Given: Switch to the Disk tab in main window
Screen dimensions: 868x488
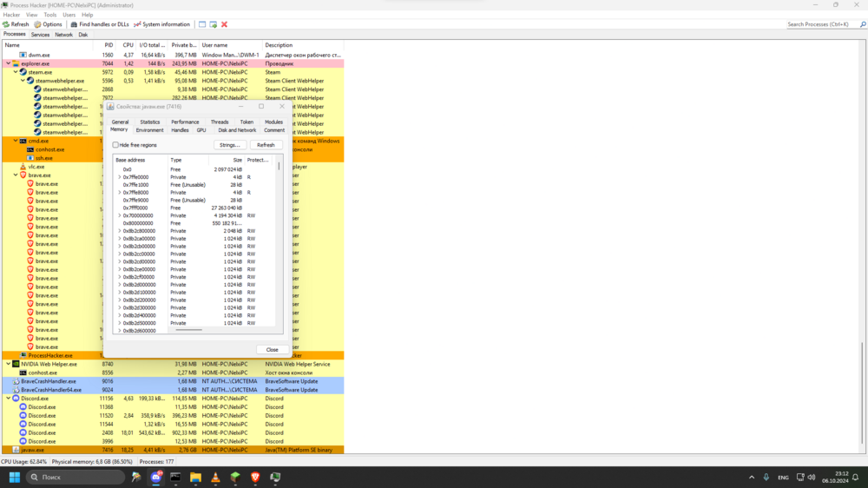Looking at the screenshot, I should [83, 35].
